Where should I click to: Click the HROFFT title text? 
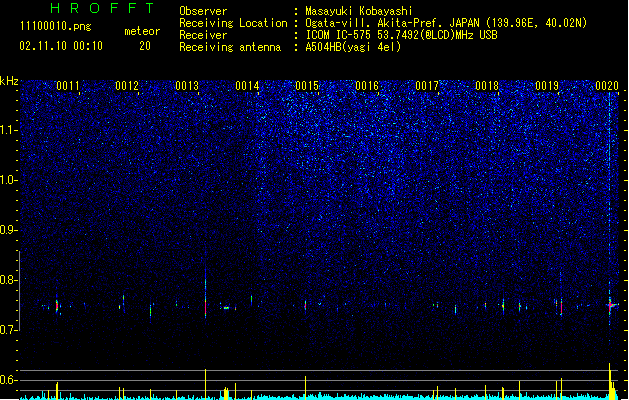(x=102, y=8)
